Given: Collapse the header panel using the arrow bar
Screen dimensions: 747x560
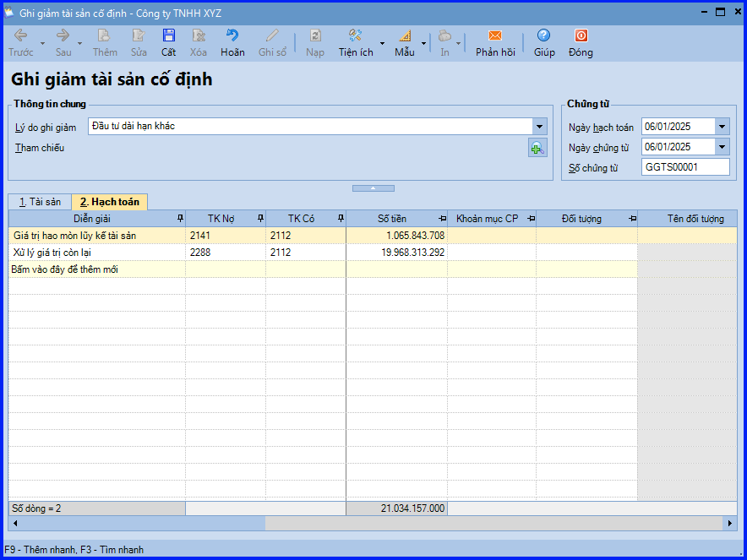Looking at the screenshot, I should coord(373,188).
